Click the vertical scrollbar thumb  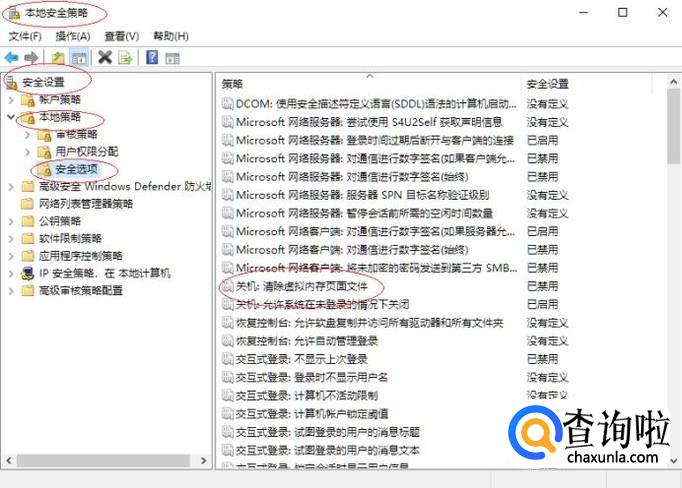673,127
